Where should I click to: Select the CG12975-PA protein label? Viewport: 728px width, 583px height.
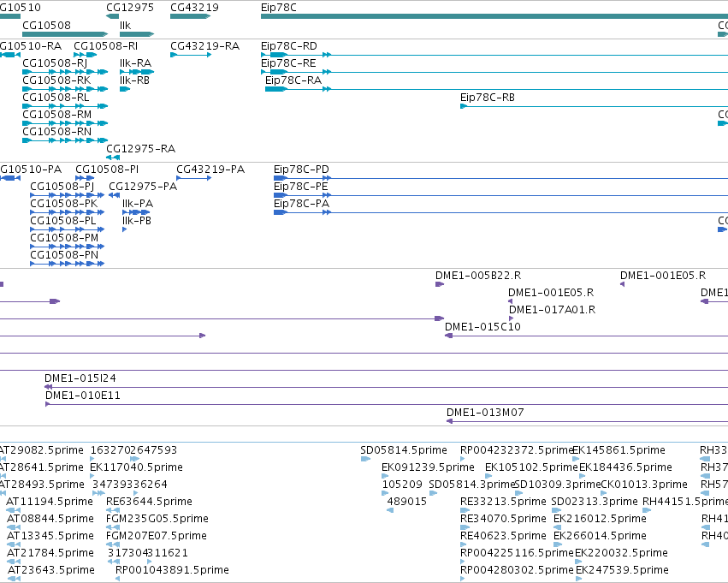pyautogui.click(x=143, y=187)
